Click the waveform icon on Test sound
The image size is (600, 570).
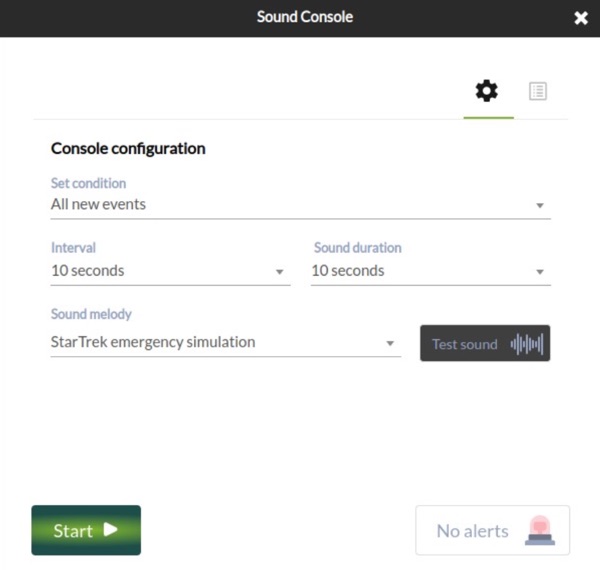tap(527, 344)
